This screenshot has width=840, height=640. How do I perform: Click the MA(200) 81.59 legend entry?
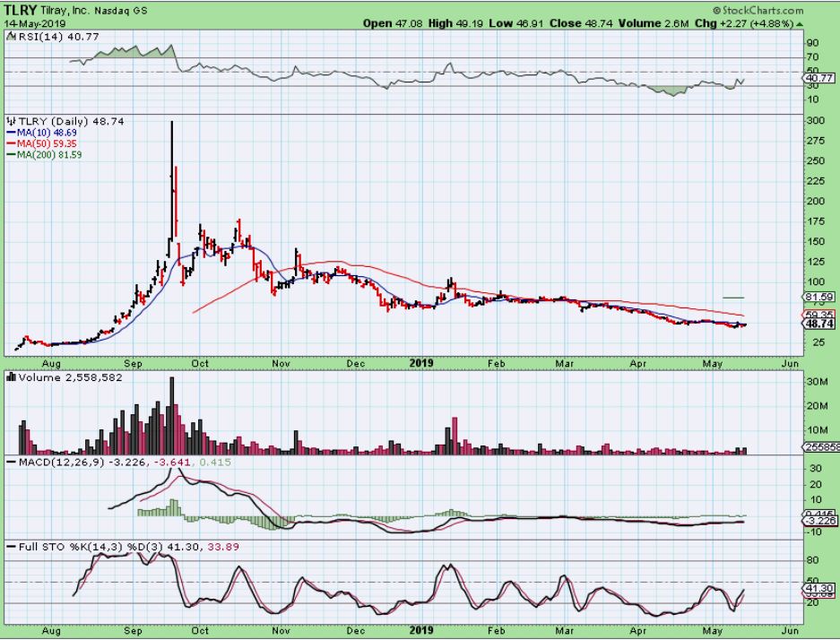(49, 155)
